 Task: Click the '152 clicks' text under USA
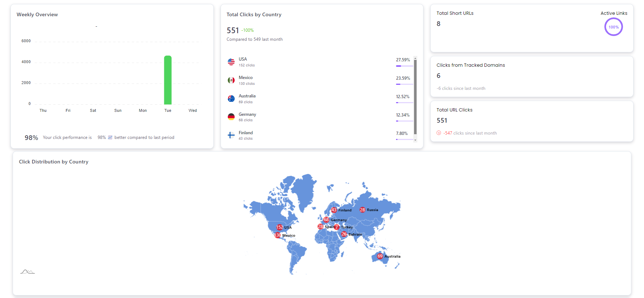(x=247, y=65)
